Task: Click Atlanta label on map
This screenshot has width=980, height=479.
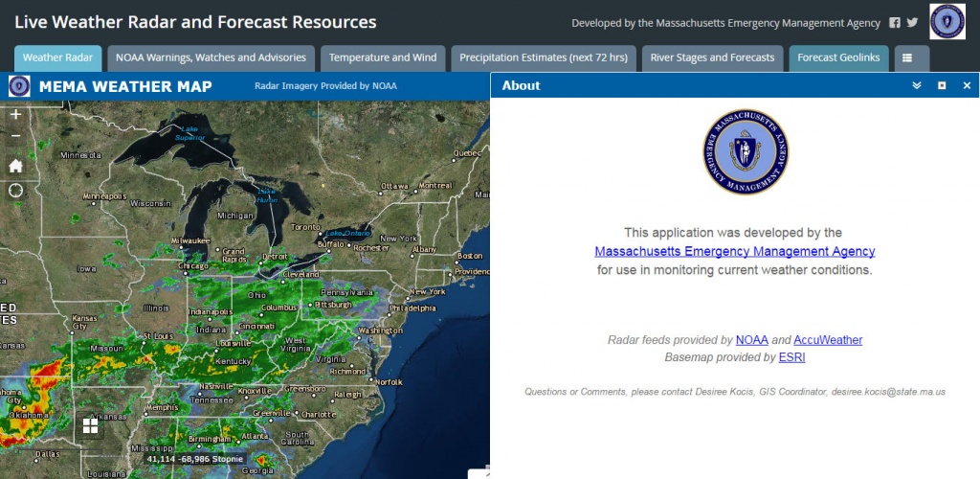Action: (255, 437)
